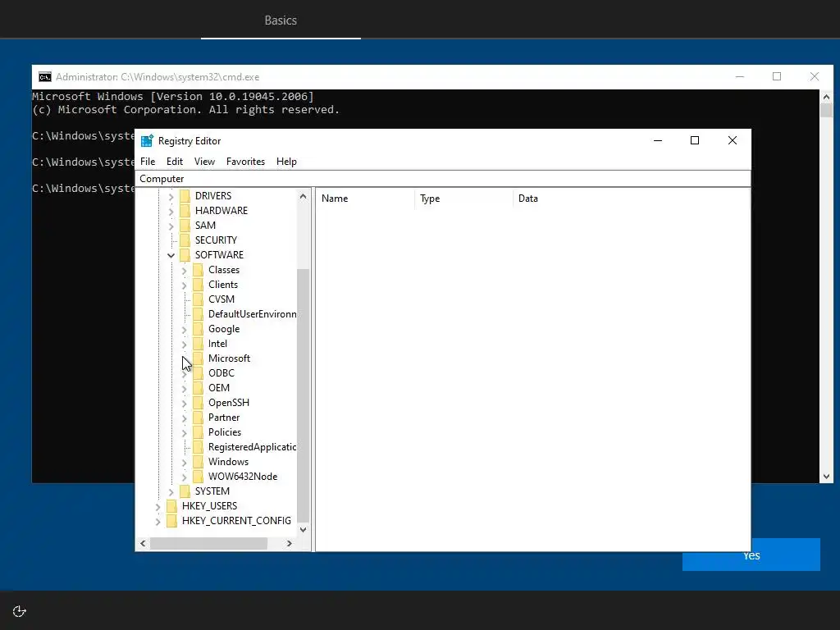Expand the Google subkey

click(x=185, y=330)
